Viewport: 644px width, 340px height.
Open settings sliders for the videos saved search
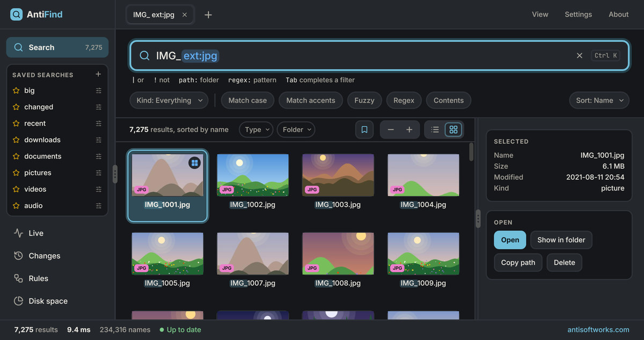point(99,189)
